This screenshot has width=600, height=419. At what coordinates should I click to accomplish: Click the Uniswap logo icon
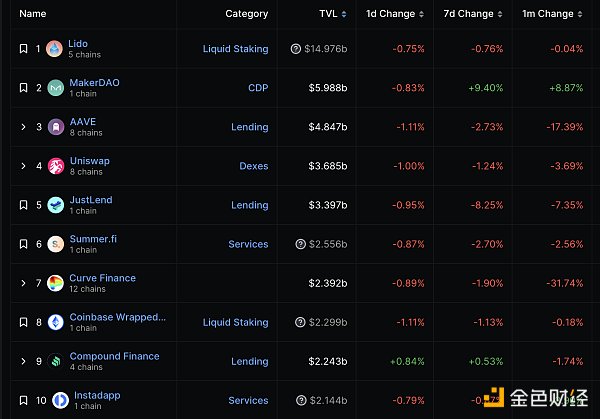[54, 166]
